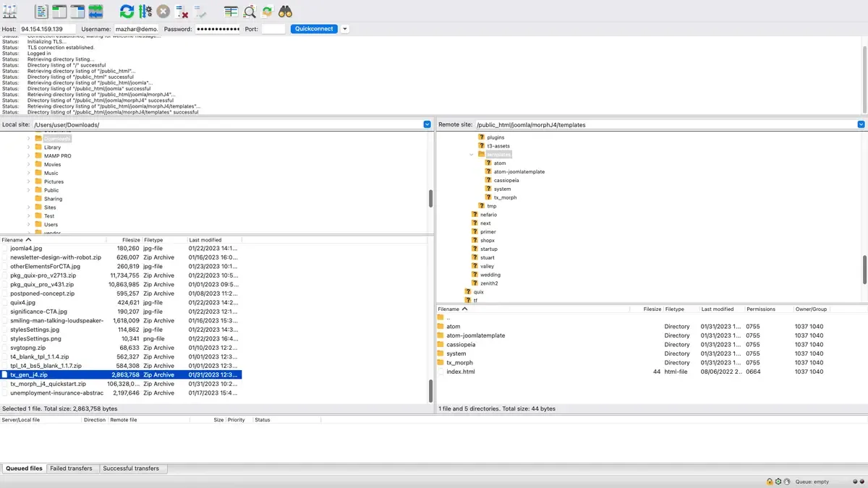Select tx_gen_j4.zip in local file list
The image size is (868, 488).
[x=121, y=374]
